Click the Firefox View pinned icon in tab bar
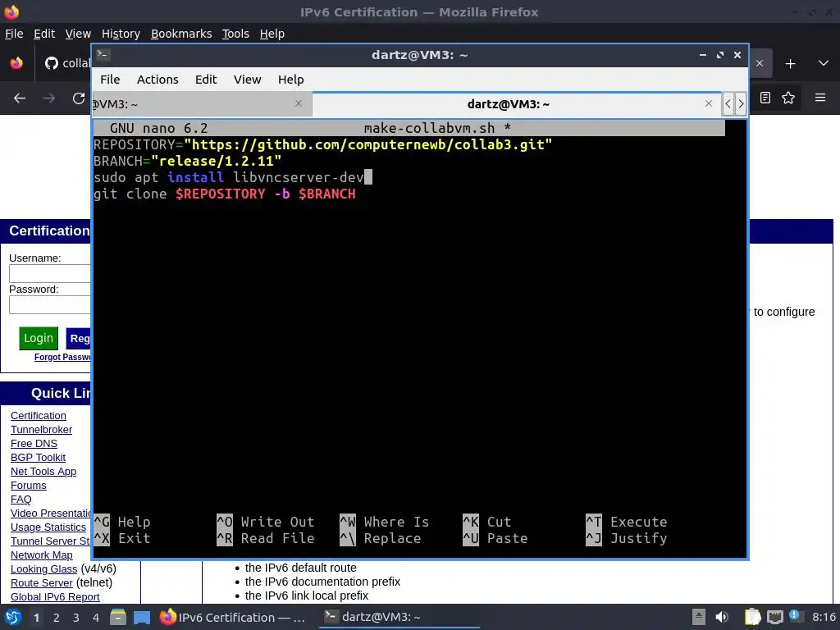 point(16,63)
